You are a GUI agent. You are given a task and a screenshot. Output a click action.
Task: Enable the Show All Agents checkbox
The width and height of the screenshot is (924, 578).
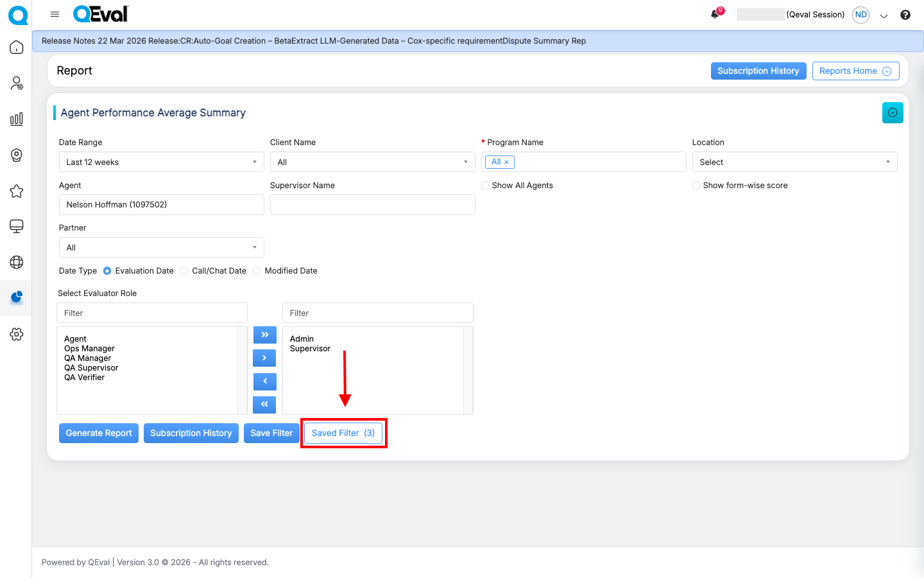485,186
